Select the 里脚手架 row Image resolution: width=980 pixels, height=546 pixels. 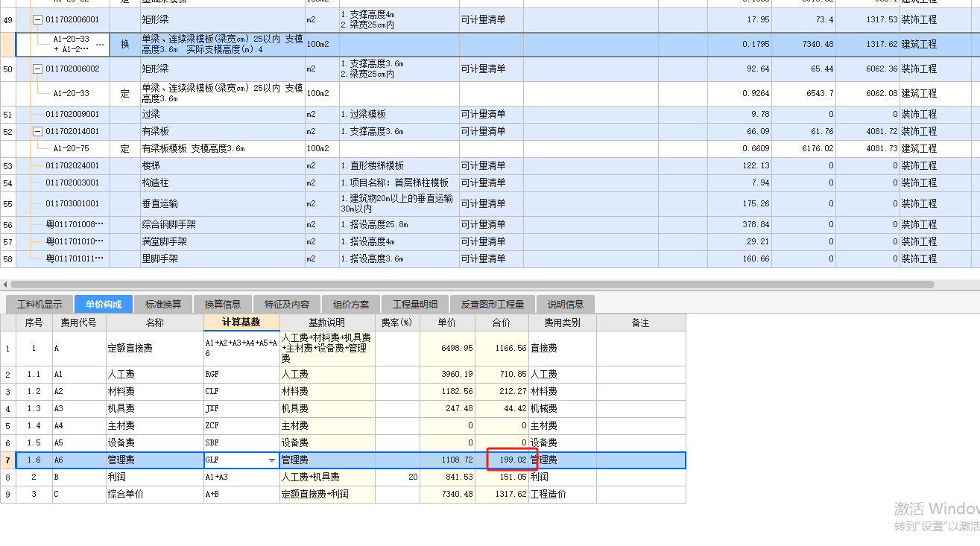pos(490,259)
